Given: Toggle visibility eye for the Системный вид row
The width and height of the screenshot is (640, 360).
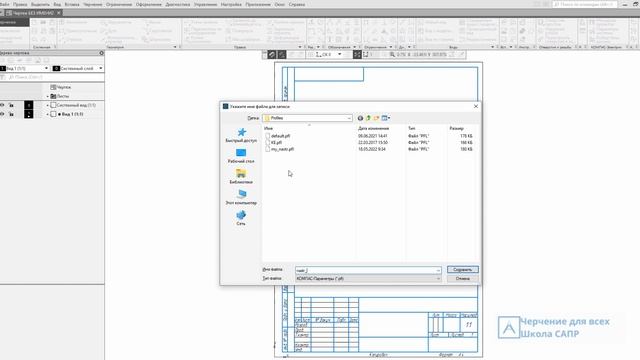Looking at the screenshot, I should [2, 105].
